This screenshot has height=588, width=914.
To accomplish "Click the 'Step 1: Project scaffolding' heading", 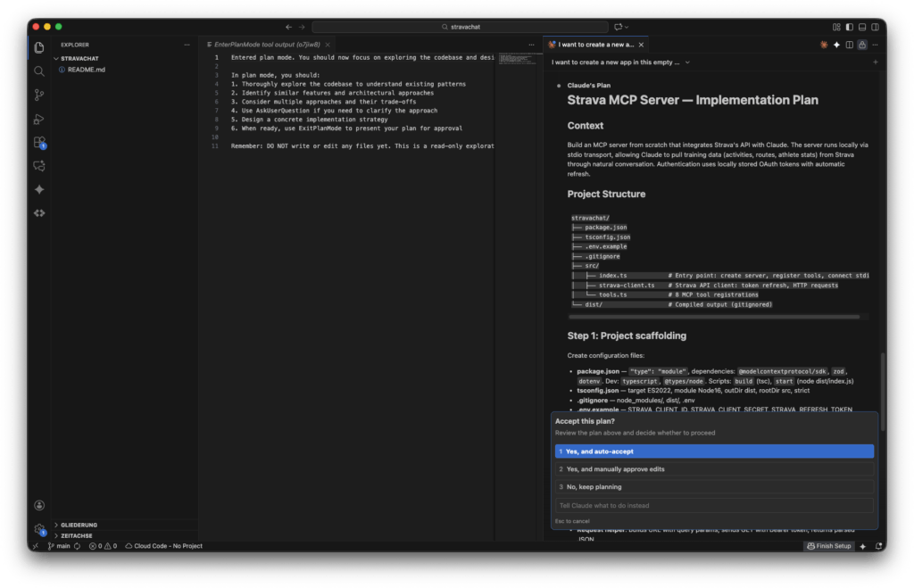I will click(627, 335).
